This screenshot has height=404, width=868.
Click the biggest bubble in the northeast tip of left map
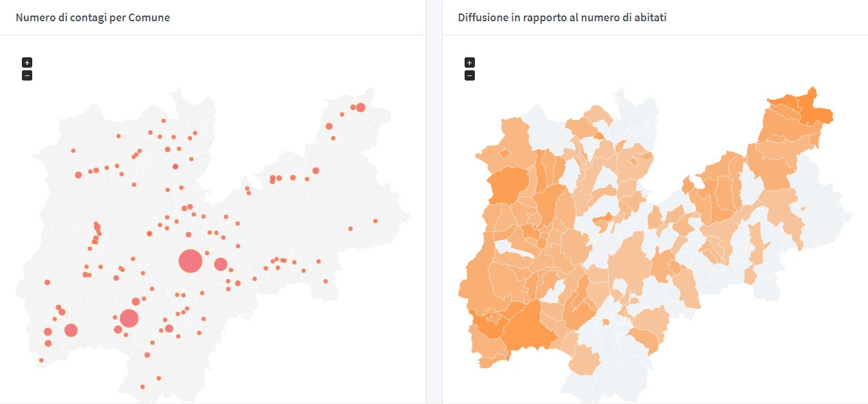(x=360, y=108)
